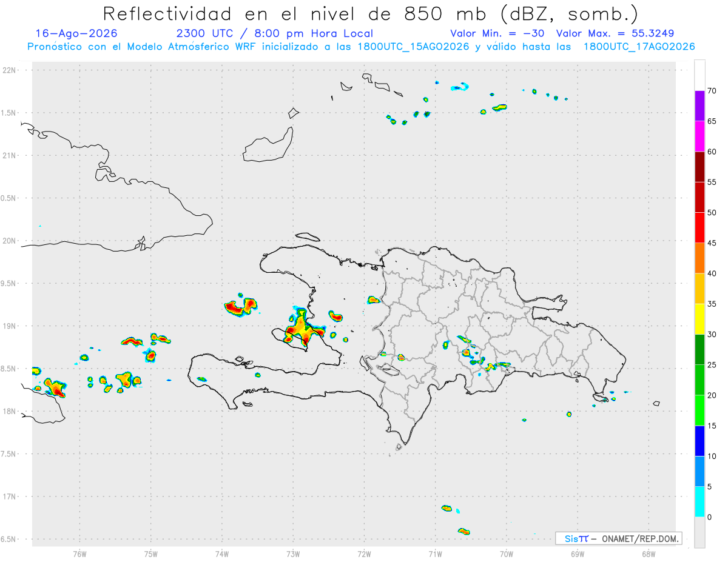Click the 'Valor Min. = -30' text
Image resolution: width=728 pixels, height=562 pixels.
click(x=499, y=33)
